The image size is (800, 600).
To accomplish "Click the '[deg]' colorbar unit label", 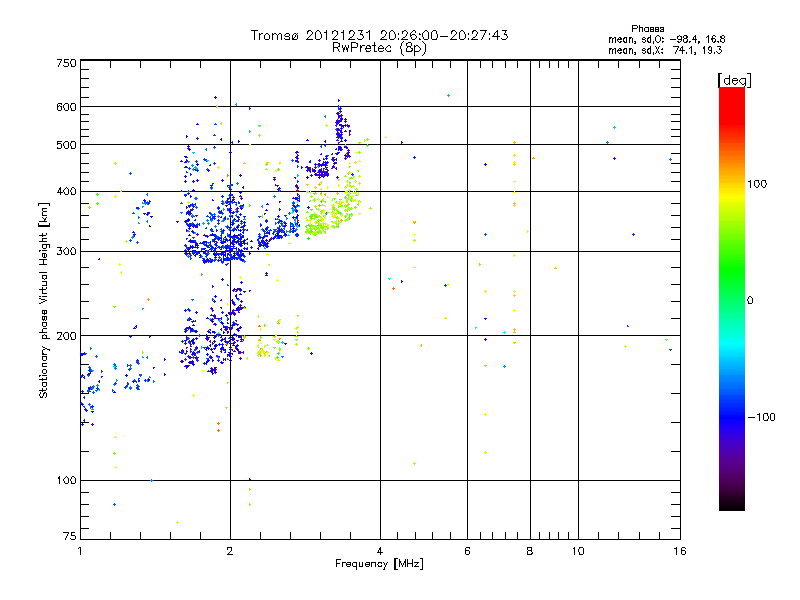I will 734,81.
